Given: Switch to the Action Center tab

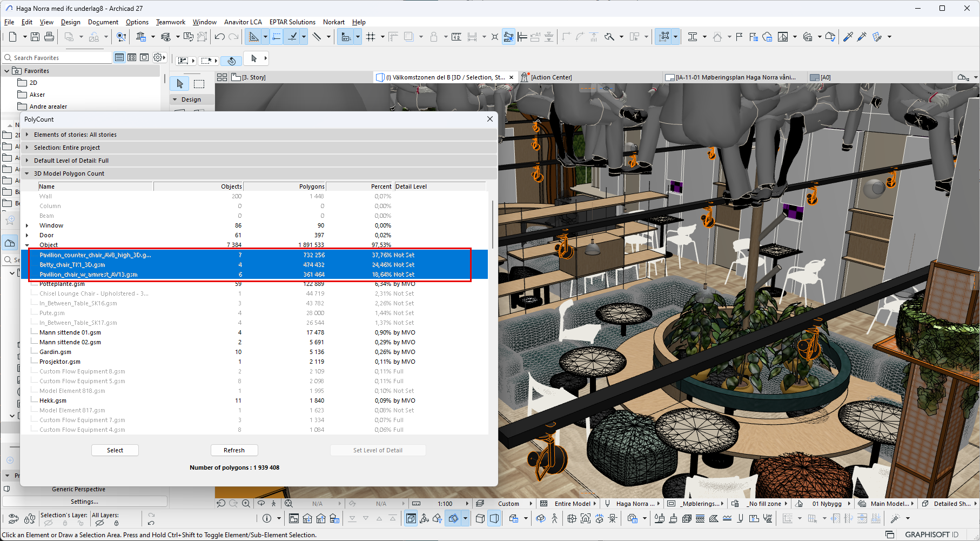Looking at the screenshot, I should [x=551, y=77].
